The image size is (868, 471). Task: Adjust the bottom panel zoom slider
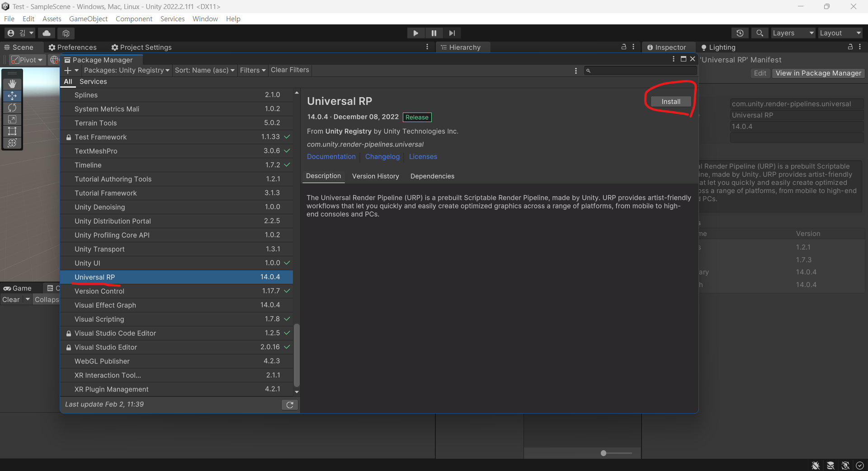[x=604, y=453]
